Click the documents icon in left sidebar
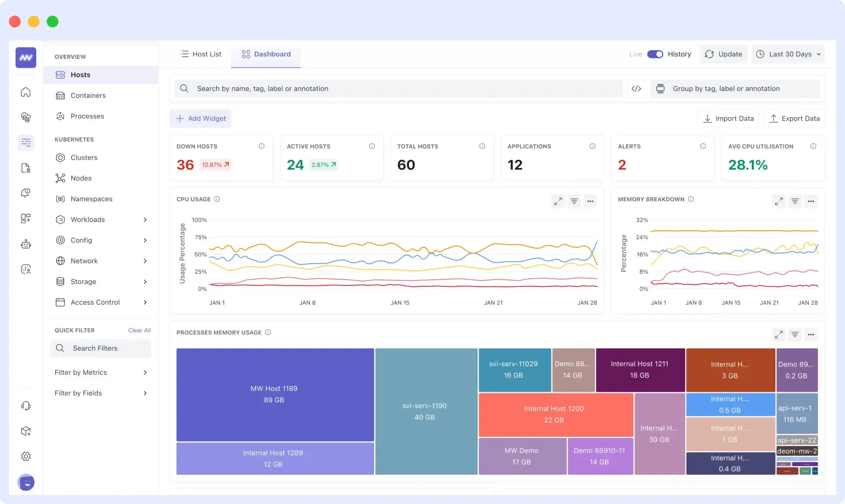The width and height of the screenshot is (845, 504). (x=26, y=168)
